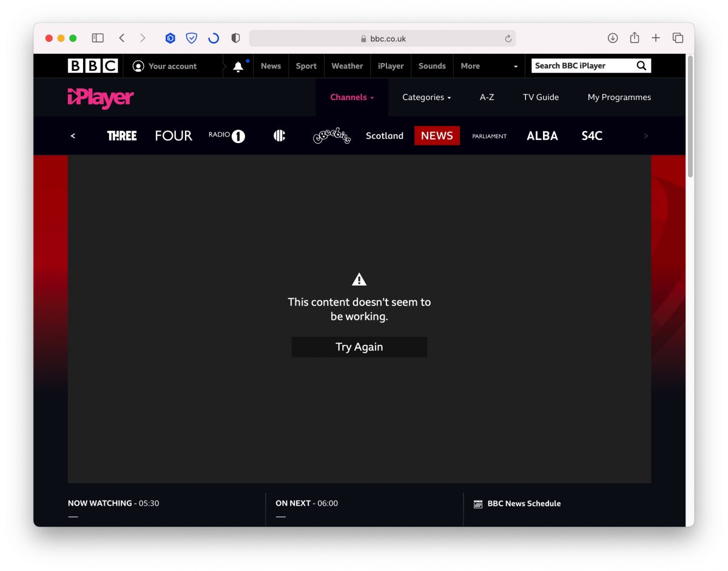The width and height of the screenshot is (728, 571).
Task: Reload the page in Safari
Action: pyautogui.click(x=508, y=38)
